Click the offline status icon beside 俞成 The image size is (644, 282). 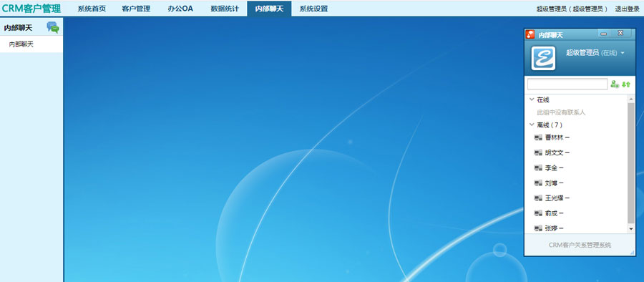[538, 213]
